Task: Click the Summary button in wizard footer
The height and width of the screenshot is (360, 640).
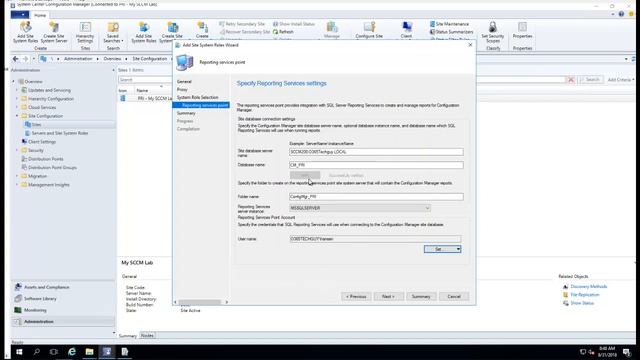Action: click(421, 297)
